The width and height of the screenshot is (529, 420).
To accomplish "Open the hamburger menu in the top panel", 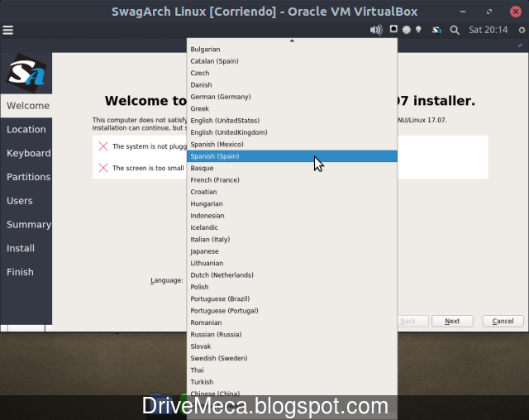I will pyautogui.click(x=7, y=30).
